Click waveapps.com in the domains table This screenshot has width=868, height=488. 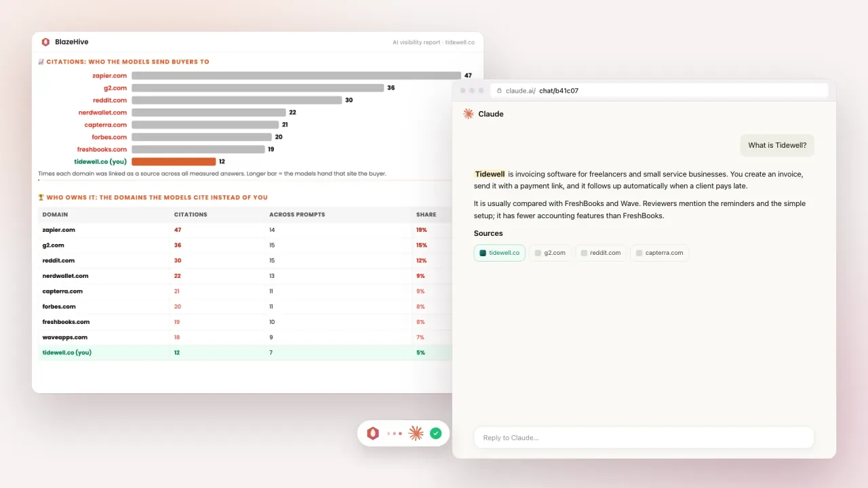pos(65,337)
